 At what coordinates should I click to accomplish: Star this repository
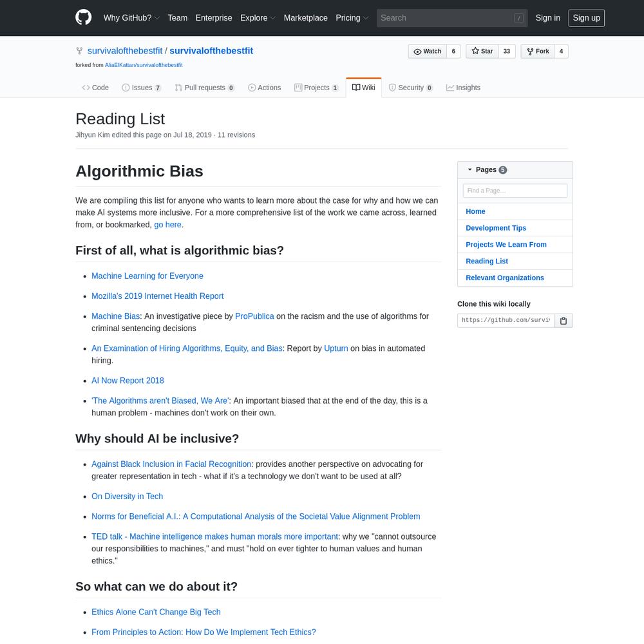482,52
